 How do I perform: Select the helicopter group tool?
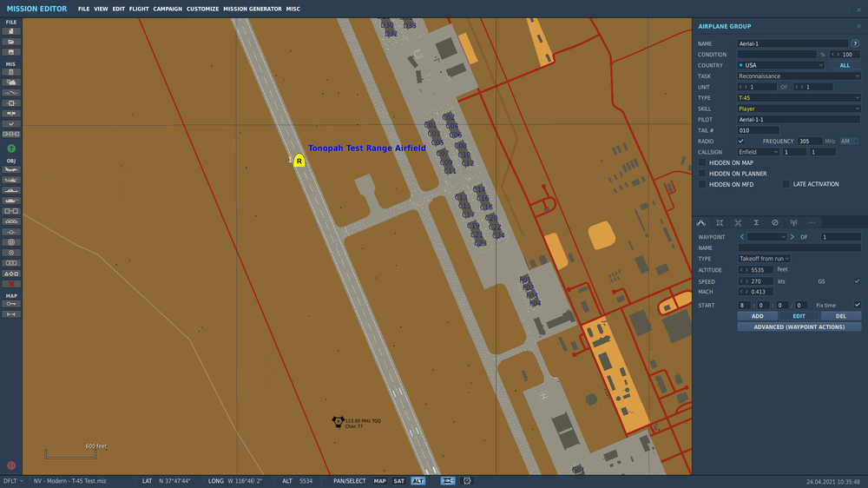click(x=11, y=180)
